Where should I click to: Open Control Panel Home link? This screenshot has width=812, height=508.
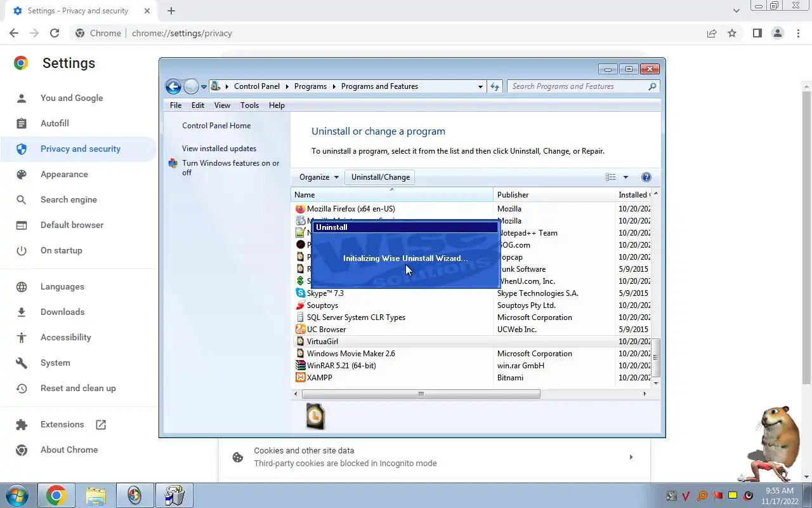coord(216,126)
